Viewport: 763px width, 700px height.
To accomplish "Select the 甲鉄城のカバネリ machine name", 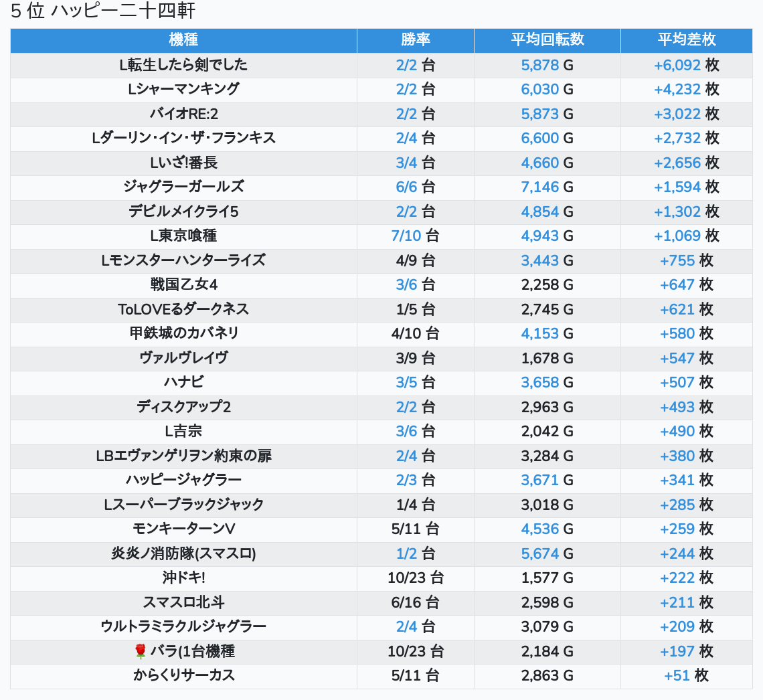I will (x=183, y=334).
